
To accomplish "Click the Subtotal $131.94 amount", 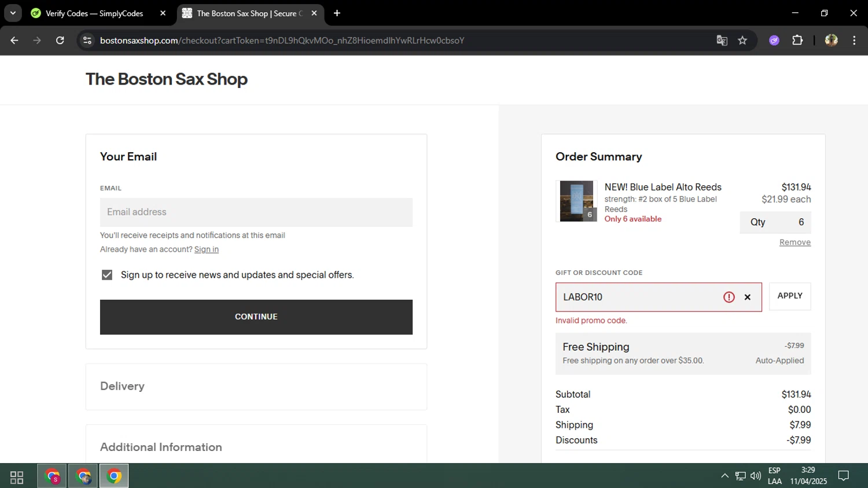I will pos(796,394).
